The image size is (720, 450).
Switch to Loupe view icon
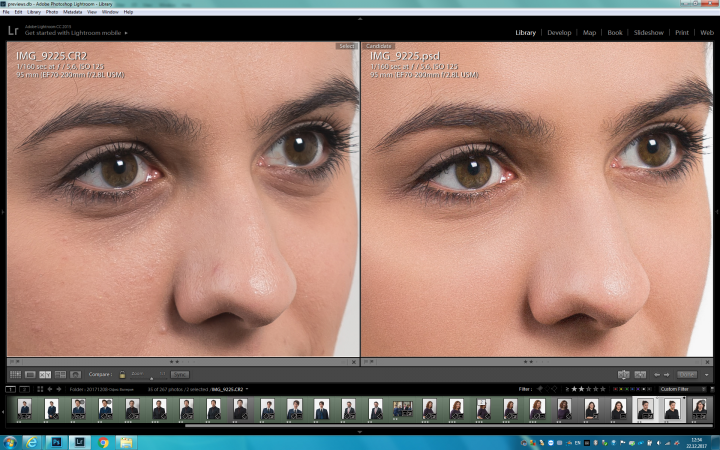30,375
